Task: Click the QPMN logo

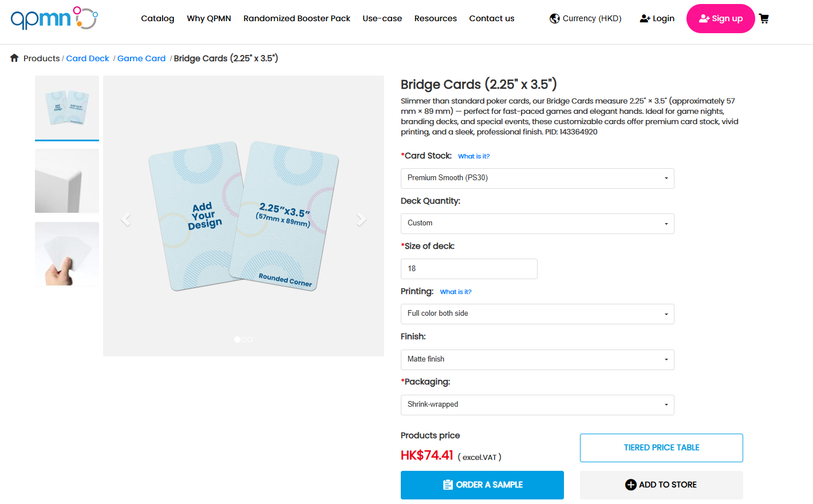Action: [x=54, y=18]
